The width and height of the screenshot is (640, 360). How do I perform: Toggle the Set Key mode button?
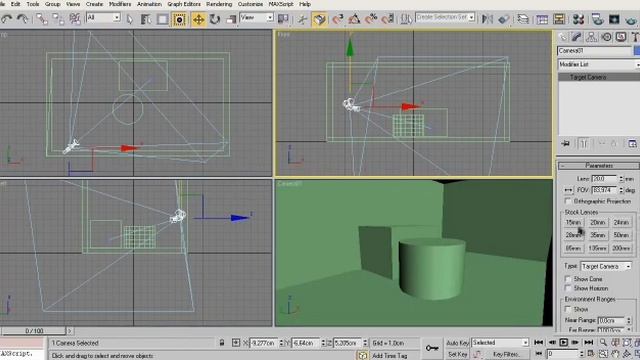coord(458,354)
